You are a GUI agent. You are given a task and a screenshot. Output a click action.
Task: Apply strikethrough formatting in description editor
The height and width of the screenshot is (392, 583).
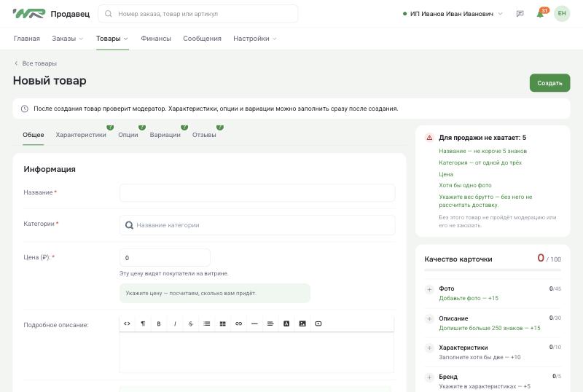coord(191,324)
